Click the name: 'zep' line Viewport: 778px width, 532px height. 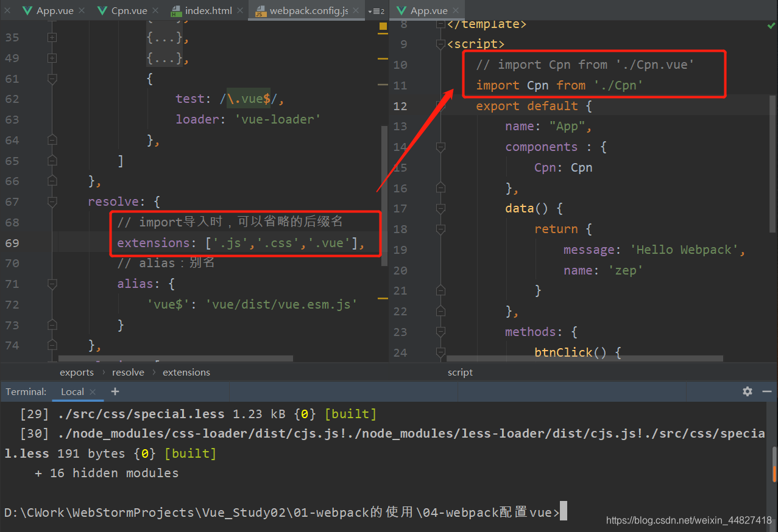(x=603, y=270)
